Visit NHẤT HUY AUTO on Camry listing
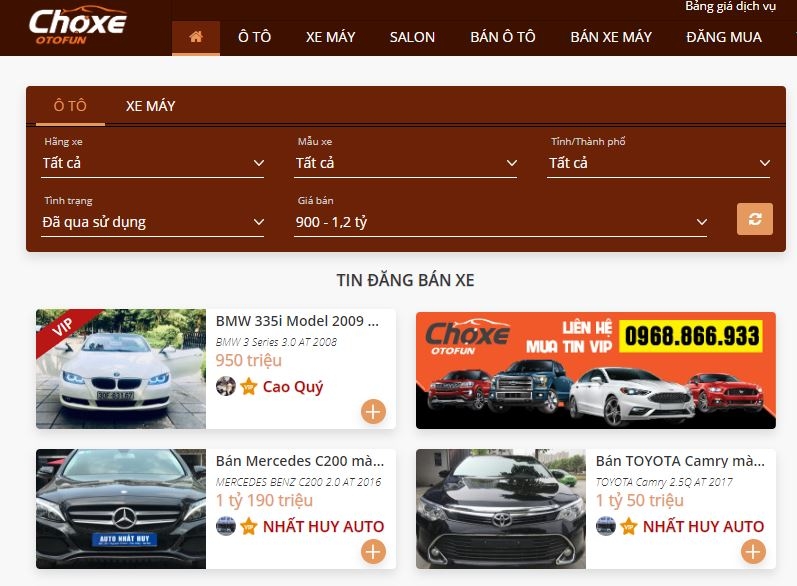The height and width of the screenshot is (586, 797). point(703,527)
